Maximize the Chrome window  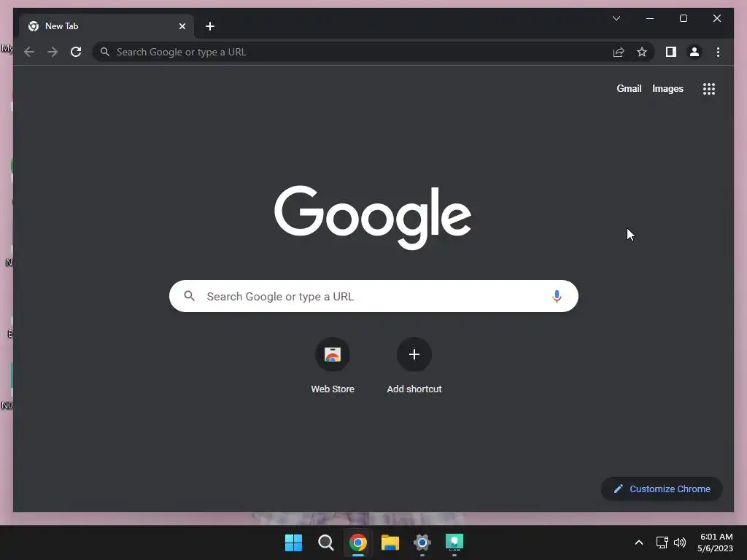tap(683, 18)
